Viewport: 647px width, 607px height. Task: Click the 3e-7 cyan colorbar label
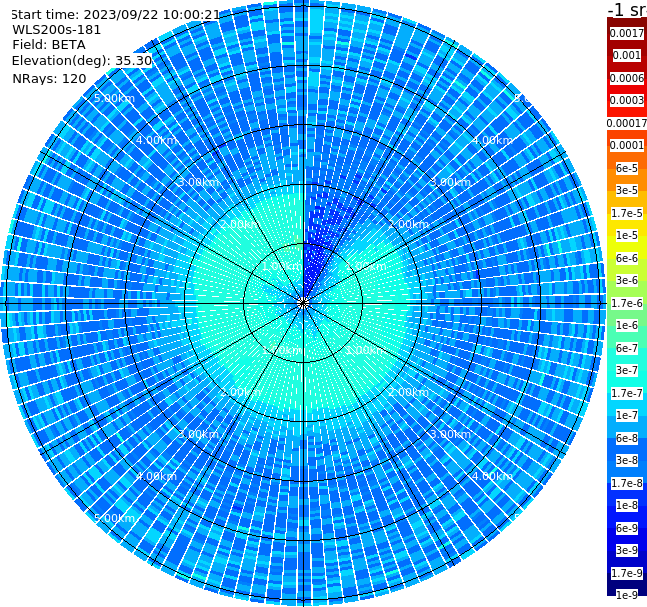(627, 370)
